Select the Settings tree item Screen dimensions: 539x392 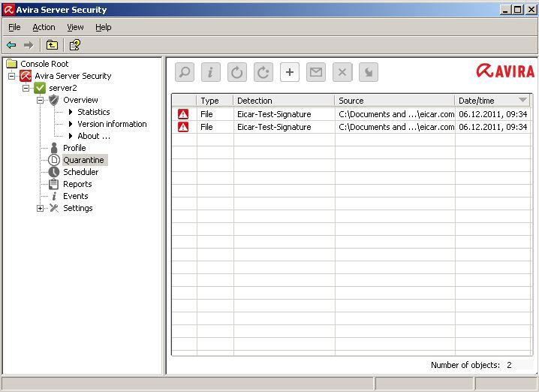tap(77, 208)
